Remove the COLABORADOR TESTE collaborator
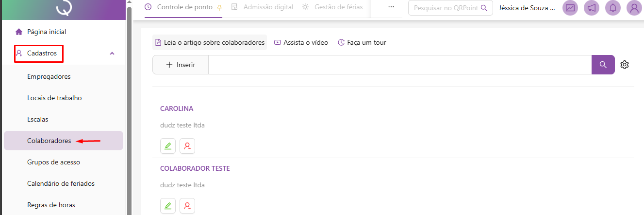 point(187,206)
